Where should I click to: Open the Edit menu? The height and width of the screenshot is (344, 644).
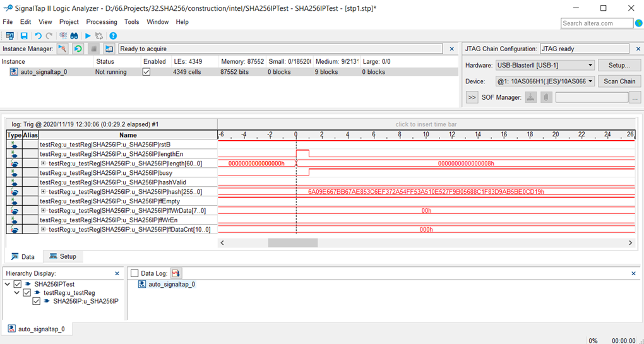coord(25,21)
